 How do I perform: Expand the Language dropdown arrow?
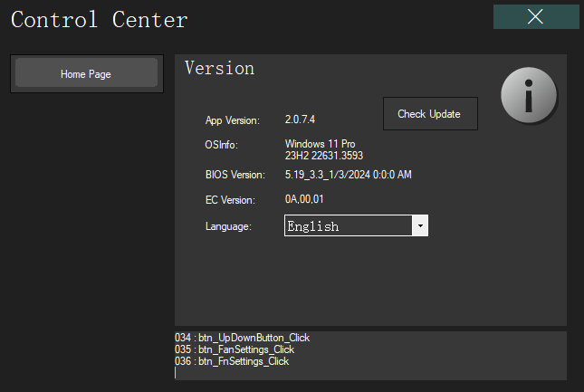click(x=420, y=226)
